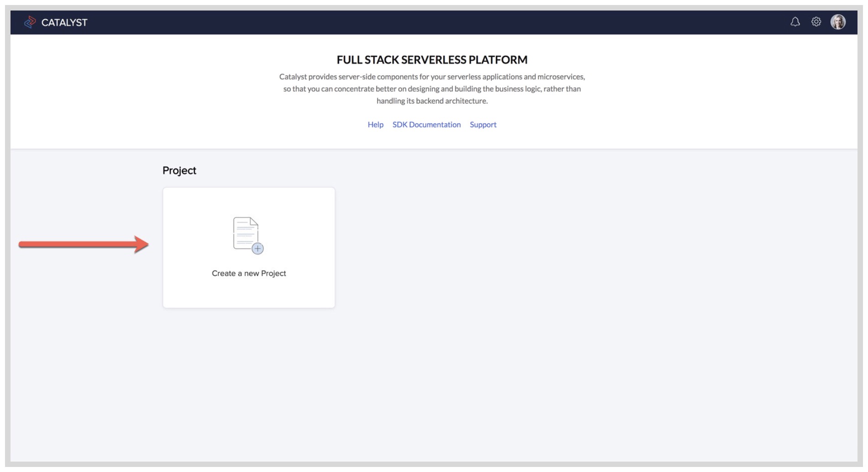Open the profile picture menu top right
This screenshot has width=868, height=472.
click(837, 21)
